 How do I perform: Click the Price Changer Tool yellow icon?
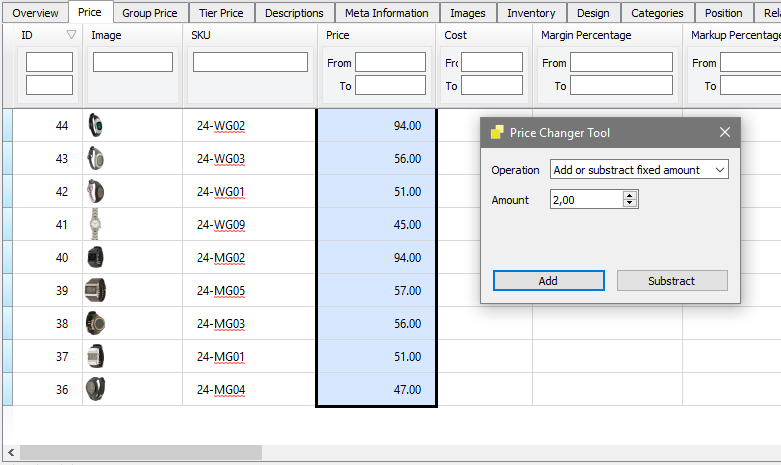pos(496,132)
